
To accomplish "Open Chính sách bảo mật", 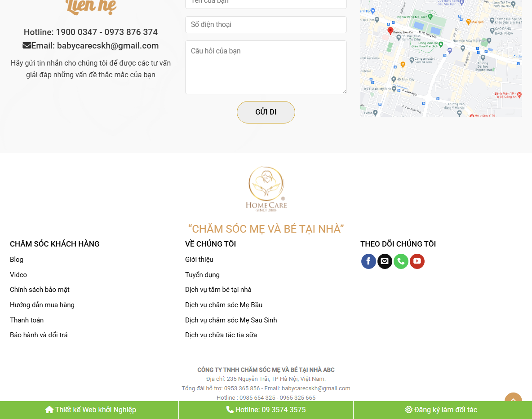I will click(40, 290).
